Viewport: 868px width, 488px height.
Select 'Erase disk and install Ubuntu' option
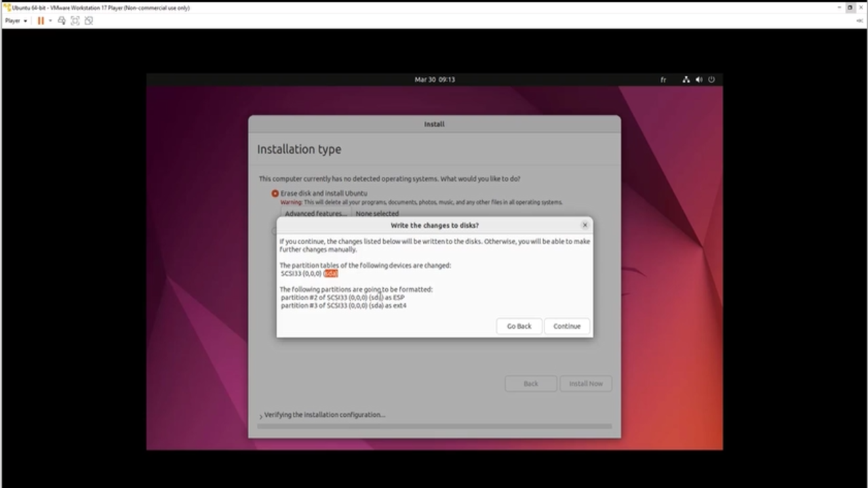point(275,193)
